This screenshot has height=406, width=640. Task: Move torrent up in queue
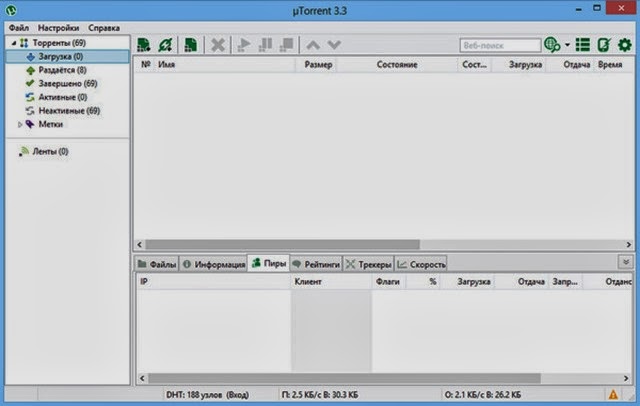point(313,45)
